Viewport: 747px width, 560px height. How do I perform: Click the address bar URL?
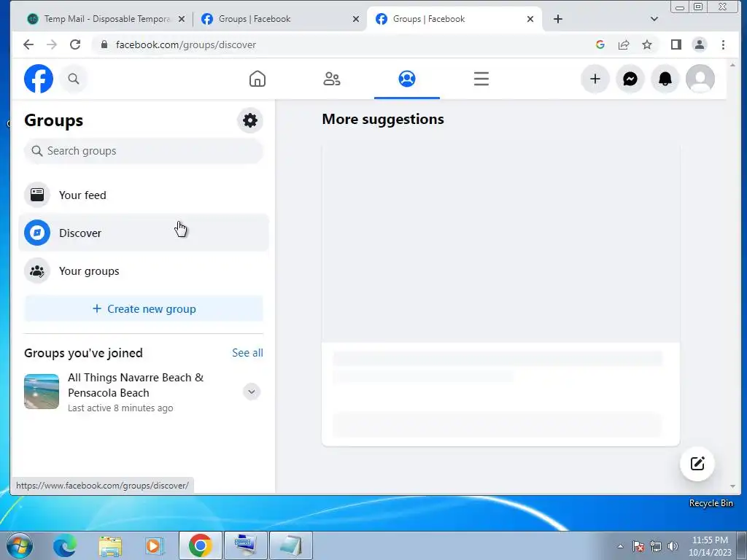pos(186,44)
